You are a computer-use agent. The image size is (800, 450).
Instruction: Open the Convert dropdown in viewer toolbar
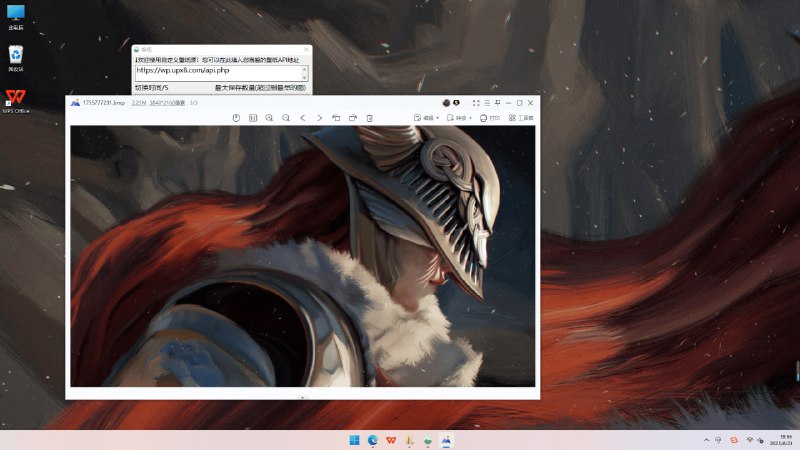pos(459,118)
